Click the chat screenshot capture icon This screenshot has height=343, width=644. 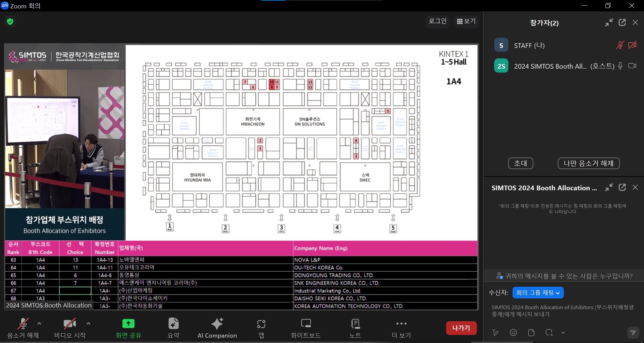tap(549, 333)
